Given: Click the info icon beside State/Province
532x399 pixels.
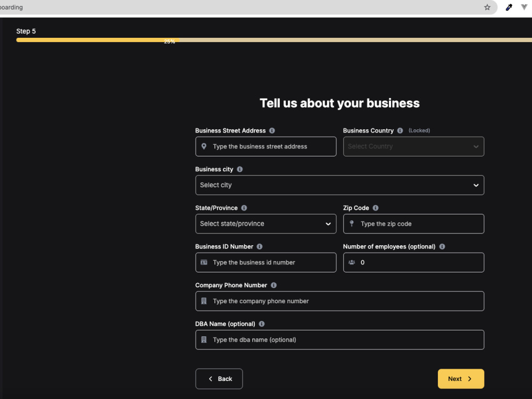Looking at the screenshot, I should 244,208.
